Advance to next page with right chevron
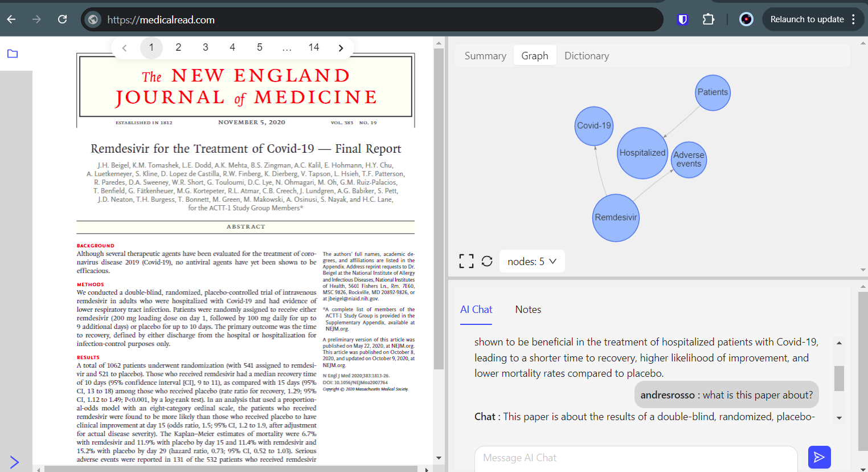 coord(340,48)
